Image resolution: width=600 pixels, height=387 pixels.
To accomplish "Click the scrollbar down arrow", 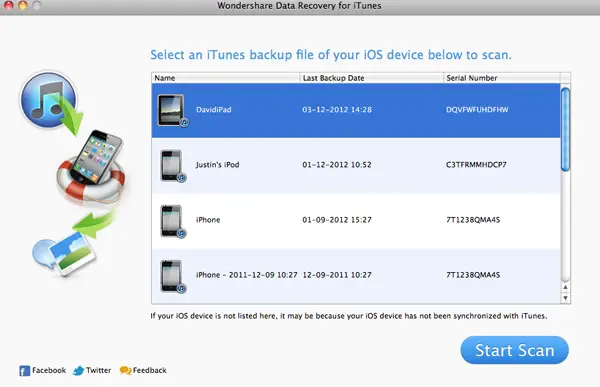I will [565, 298].
